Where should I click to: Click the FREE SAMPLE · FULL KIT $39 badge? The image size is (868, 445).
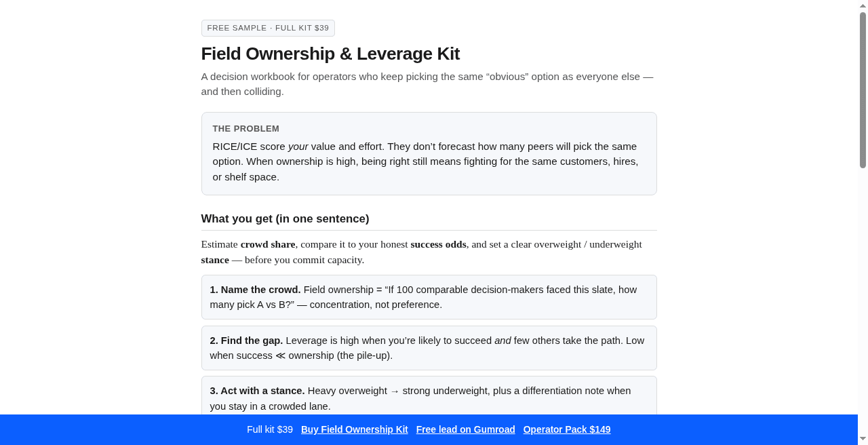(x=268, y=28)
